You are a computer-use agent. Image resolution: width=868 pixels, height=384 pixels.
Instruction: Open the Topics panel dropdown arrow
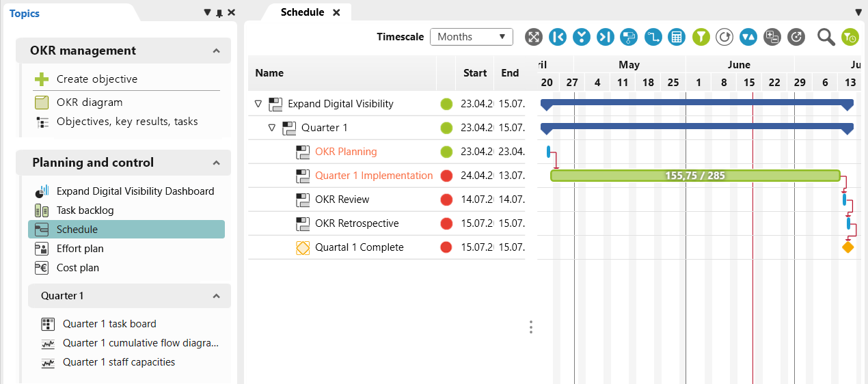[207, 12]
